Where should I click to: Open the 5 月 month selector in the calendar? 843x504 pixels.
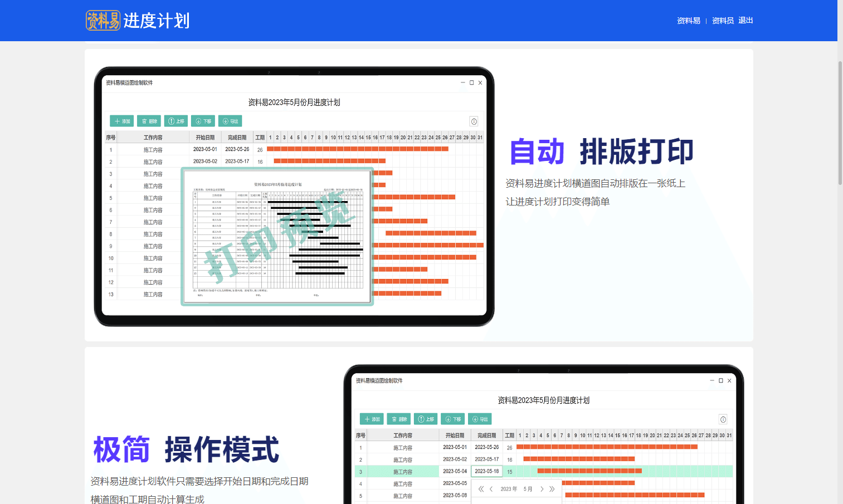click(528, 489)
